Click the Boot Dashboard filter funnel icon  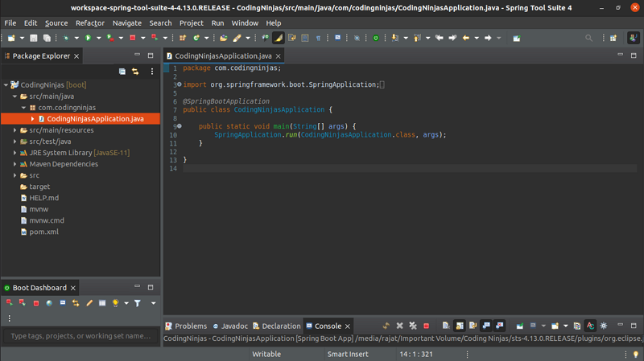click(138, 303)
